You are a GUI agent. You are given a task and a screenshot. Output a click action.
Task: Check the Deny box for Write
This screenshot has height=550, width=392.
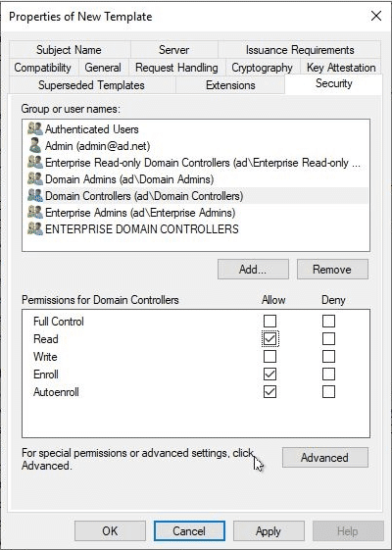click(x=328, y=357)
